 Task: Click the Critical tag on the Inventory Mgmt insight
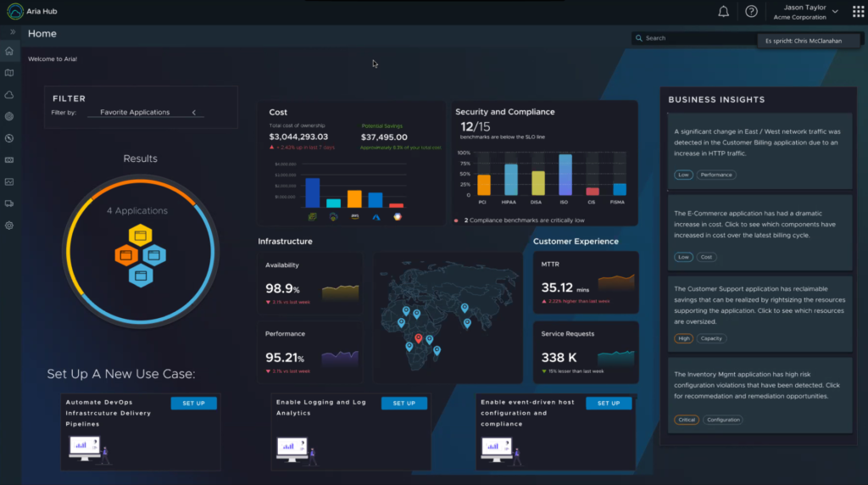coord(686,420)
